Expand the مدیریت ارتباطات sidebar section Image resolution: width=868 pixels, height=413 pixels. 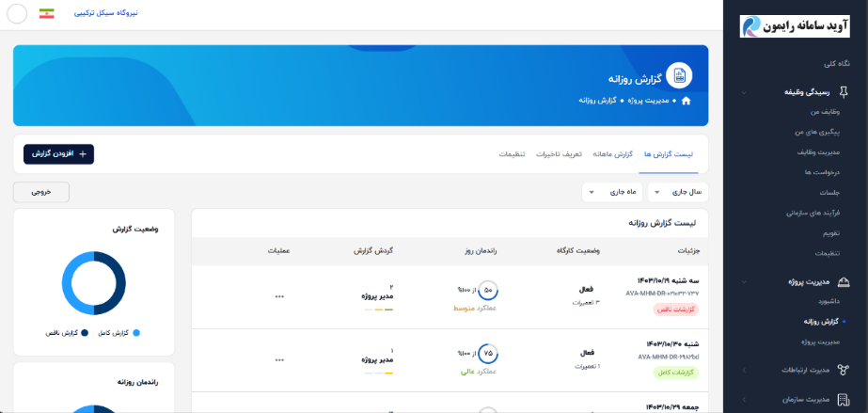pyautogui.click(x=744, y=370)
